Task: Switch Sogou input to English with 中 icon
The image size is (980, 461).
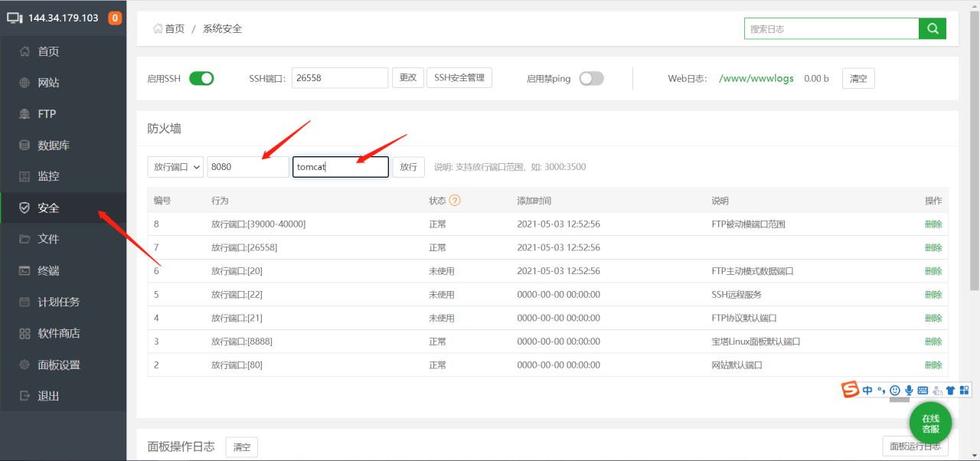Action: coord(867,390)
